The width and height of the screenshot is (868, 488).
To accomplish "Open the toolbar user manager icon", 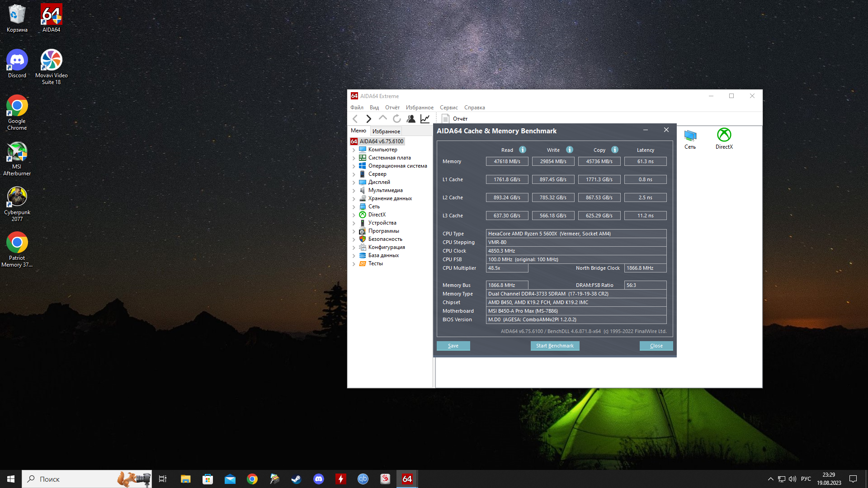I will pos(411,118).
